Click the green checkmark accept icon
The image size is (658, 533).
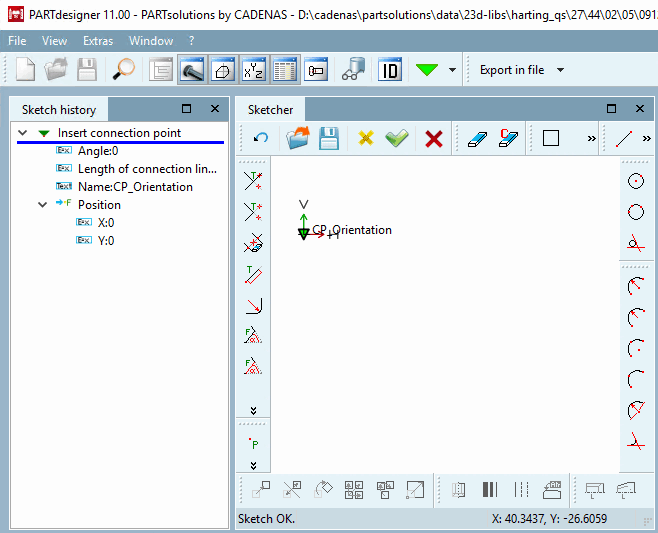pyautogui.click(x=397, y=138)
